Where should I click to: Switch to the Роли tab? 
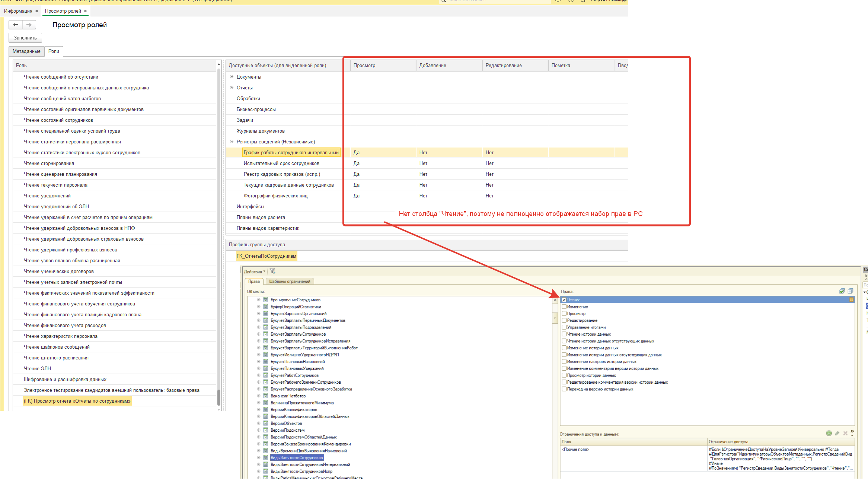tap(54, 51)
